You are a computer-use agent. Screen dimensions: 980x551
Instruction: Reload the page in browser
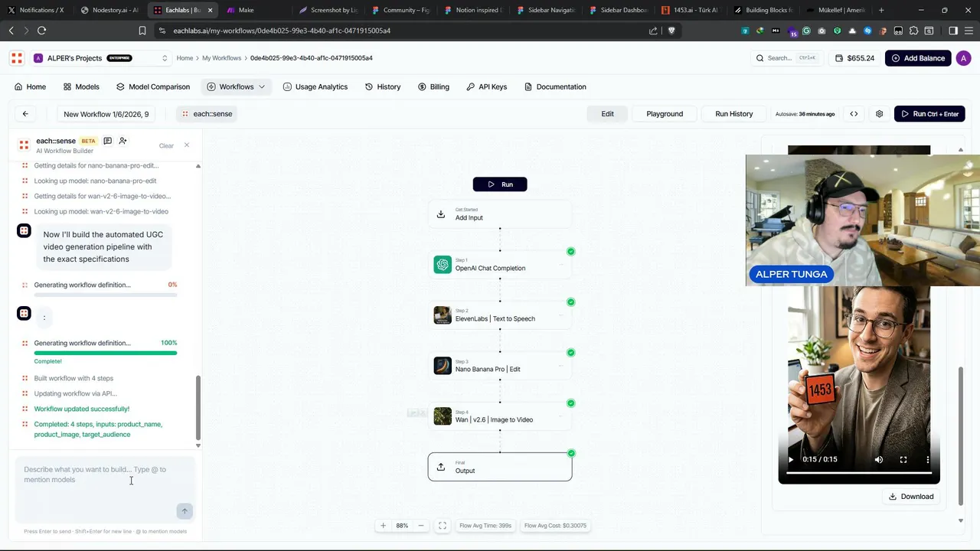(41, 31)
